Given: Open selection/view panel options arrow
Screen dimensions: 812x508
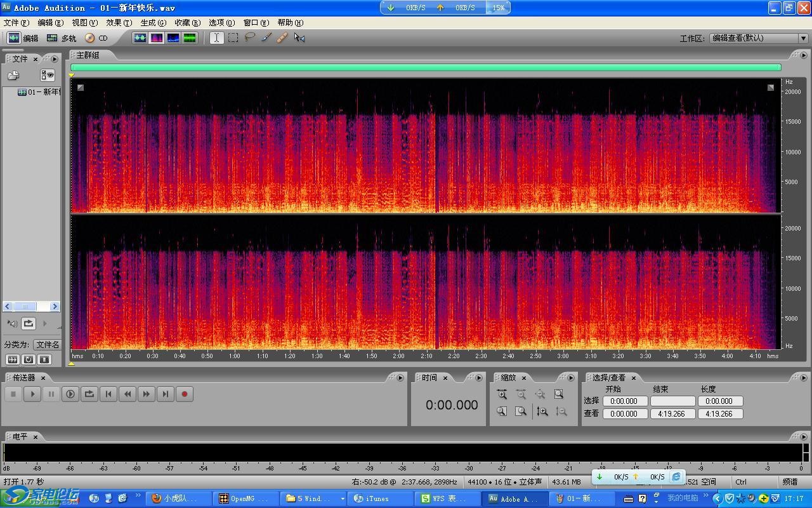Looking at the screenshot, I should point(802,378).
